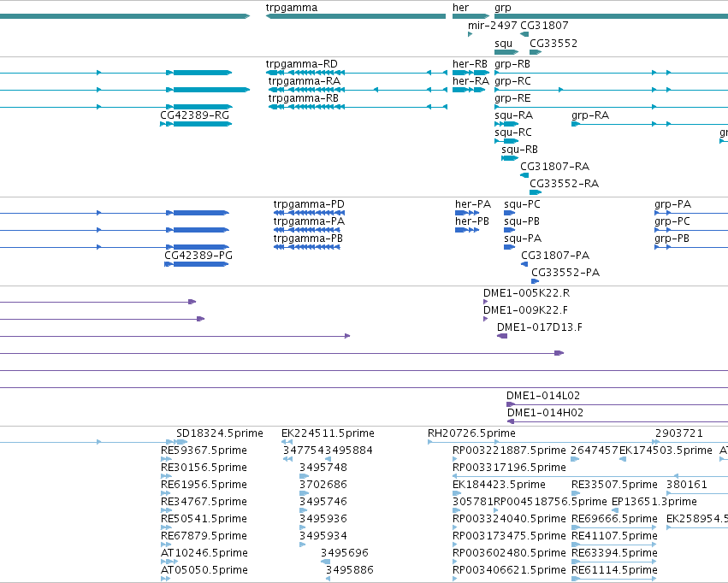Click transcript her-RA label
728x583 pixels.
click(471, 81)
